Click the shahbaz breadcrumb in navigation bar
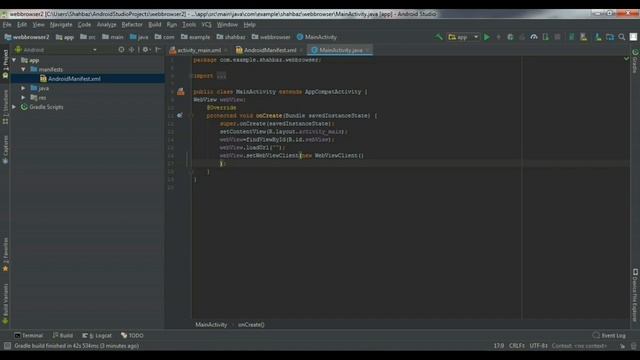 tap(231, 37)
